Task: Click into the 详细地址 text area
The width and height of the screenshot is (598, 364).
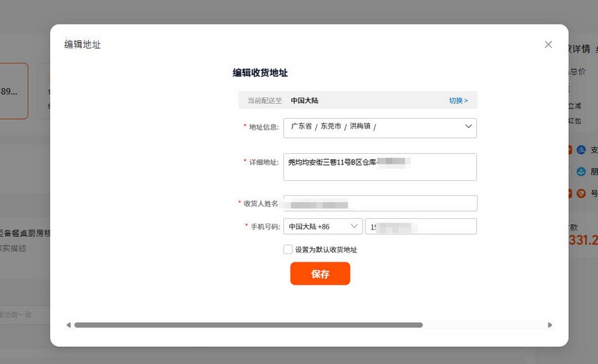Action: click(380, 167)
